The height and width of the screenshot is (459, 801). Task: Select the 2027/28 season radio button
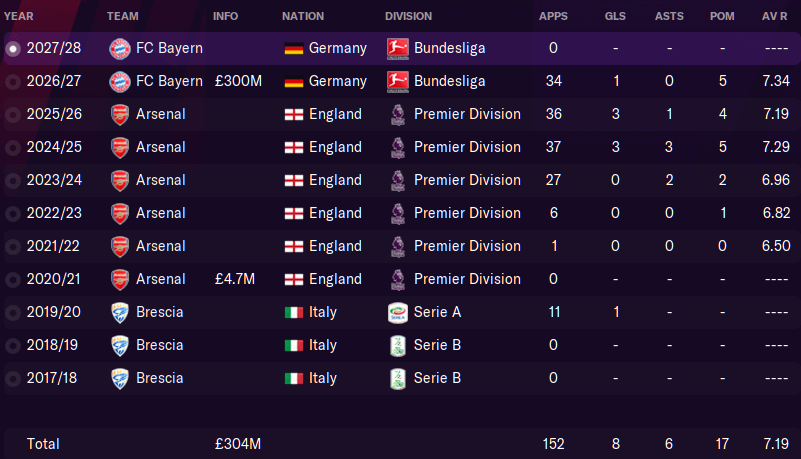point(13,49)
